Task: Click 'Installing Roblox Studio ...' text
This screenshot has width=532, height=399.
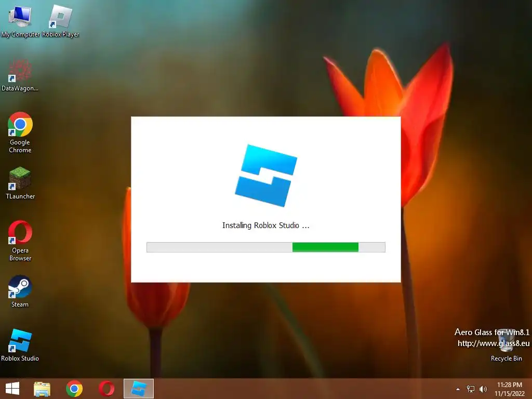Action: 266,225
